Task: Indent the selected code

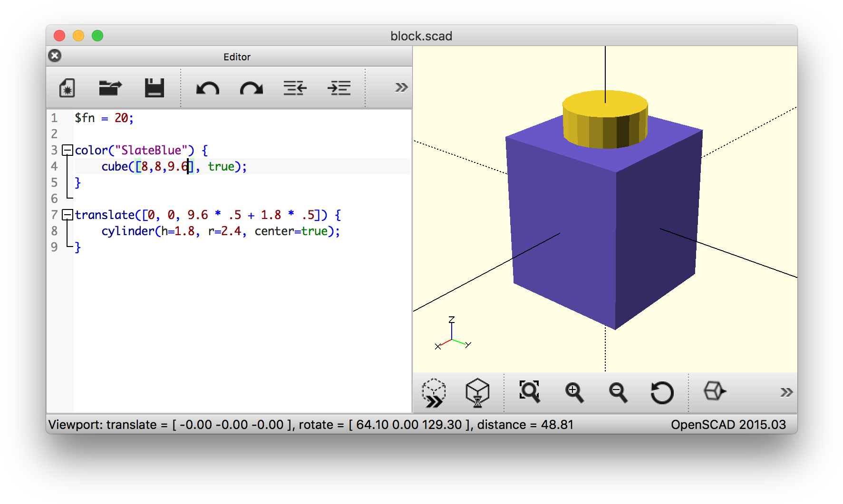Action: [x=339, y=88]
